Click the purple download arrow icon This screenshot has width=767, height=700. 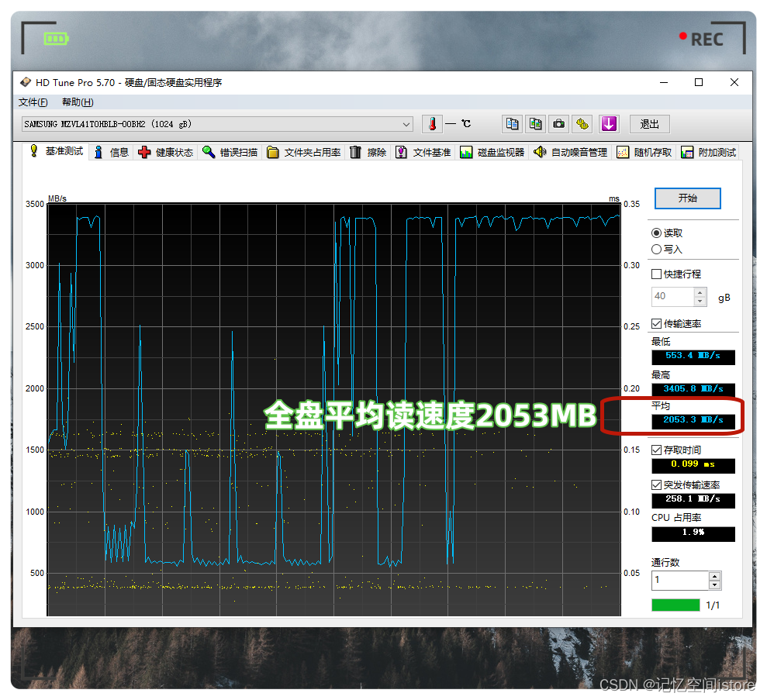click(609, 124)
